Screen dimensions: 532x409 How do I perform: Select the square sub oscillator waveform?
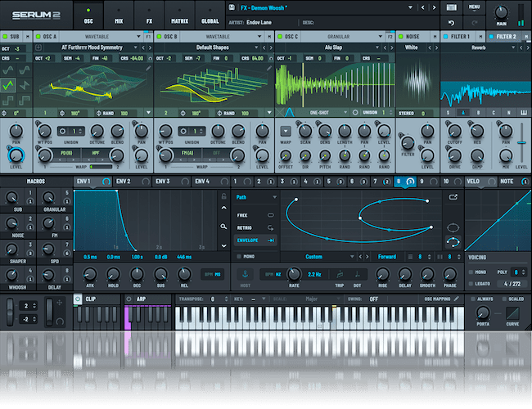pyautogui.click(x=8, y=100)
